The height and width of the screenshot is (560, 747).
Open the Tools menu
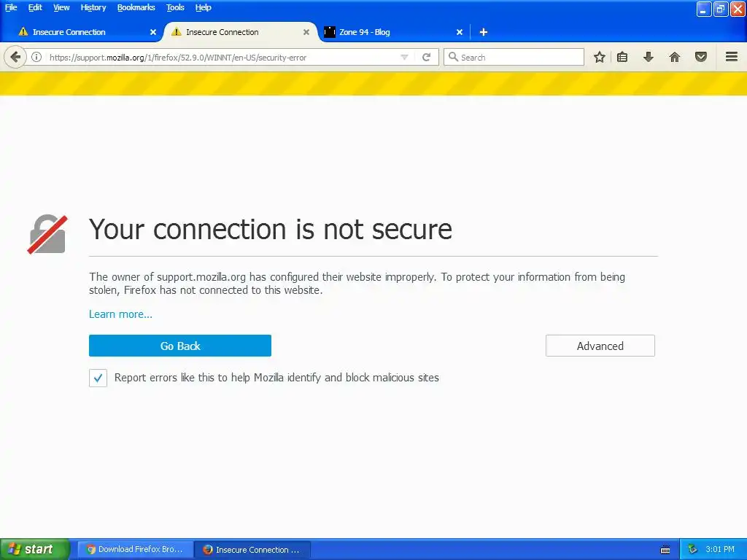(x=175, y=7)
